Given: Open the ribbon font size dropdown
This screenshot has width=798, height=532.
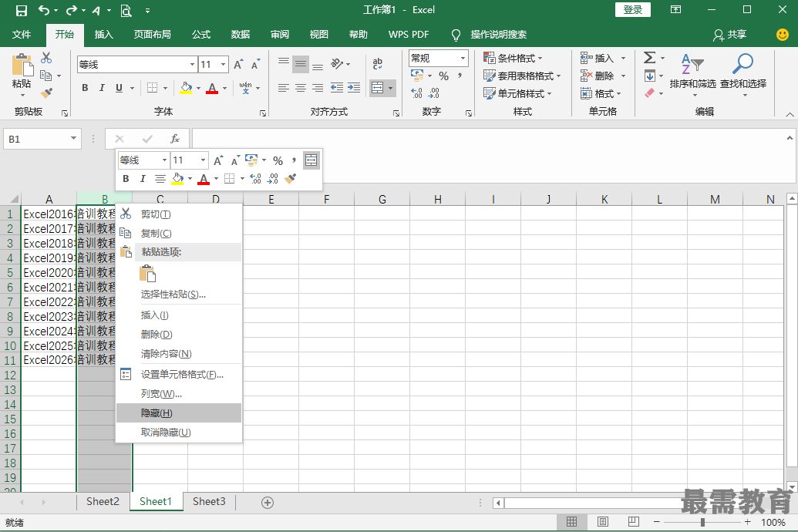Looking at the screenshot, I should click(x=223, y=65).
